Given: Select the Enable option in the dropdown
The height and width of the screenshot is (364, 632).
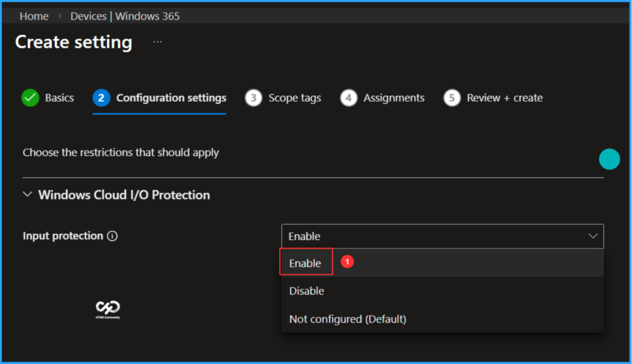Looking at the screenshot, I should click(306, 262).
